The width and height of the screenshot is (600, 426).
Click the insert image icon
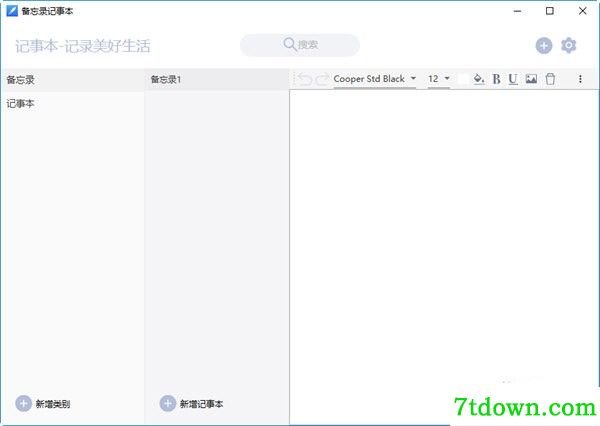pos(531,79)
